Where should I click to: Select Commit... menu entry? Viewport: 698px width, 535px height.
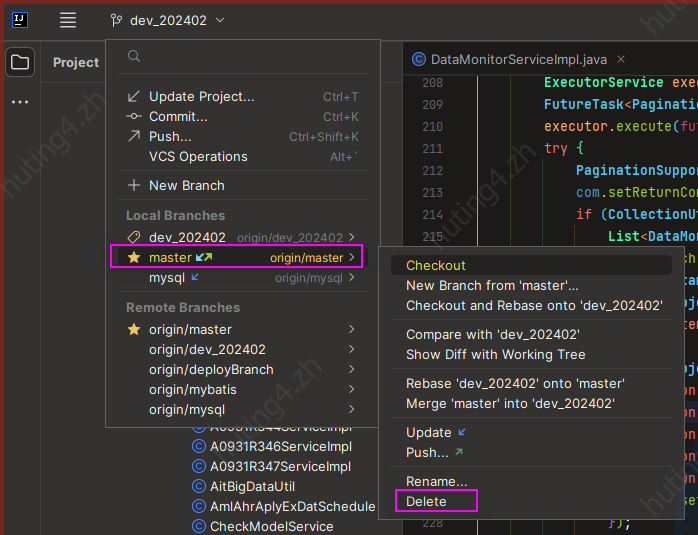243,117
